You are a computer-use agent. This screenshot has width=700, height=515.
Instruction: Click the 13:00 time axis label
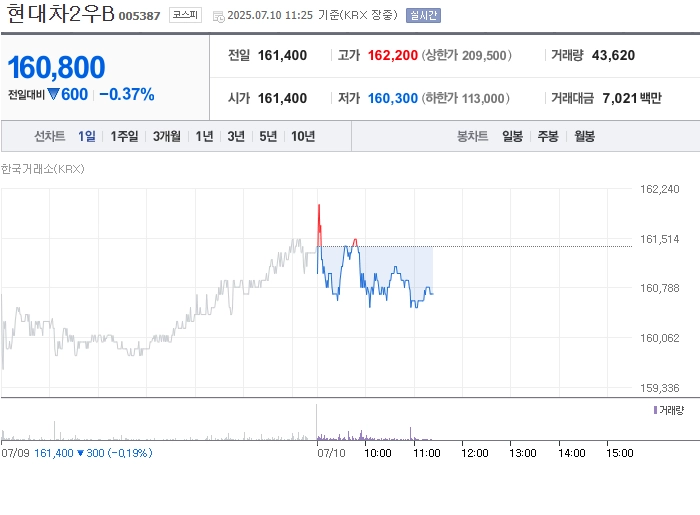[523, 453]
